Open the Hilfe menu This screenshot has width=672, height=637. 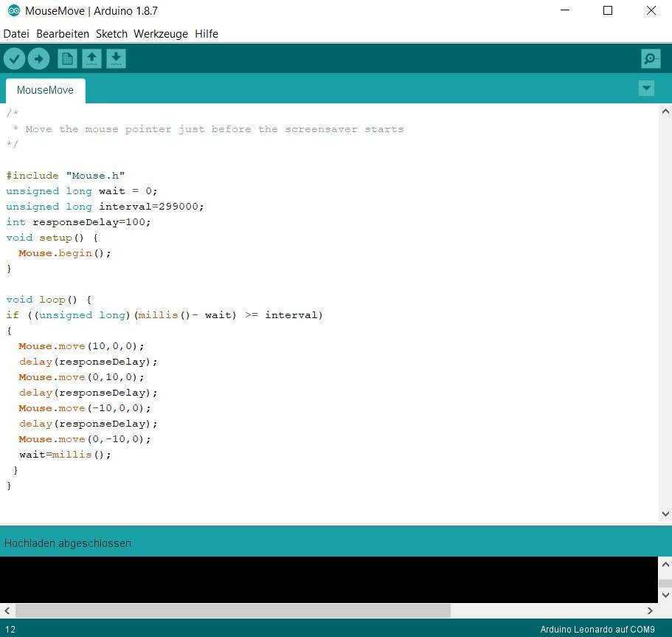[207, 34]
